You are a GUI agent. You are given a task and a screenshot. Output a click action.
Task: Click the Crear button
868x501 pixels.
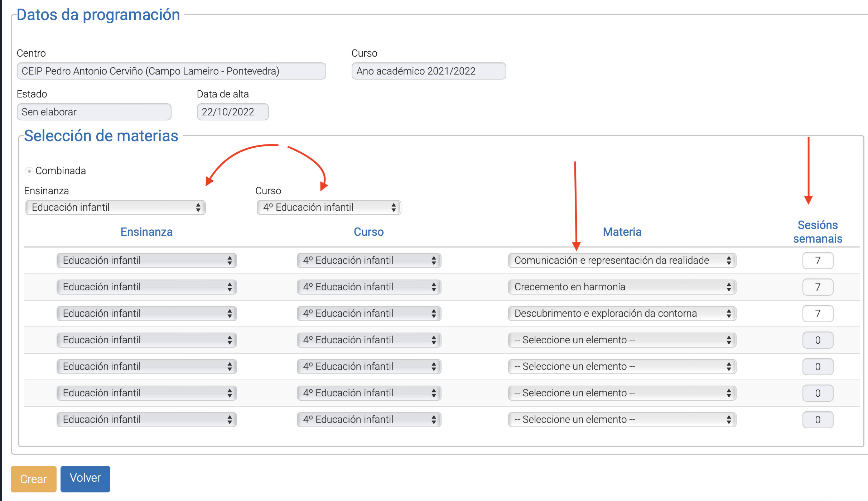pos(34,479)
